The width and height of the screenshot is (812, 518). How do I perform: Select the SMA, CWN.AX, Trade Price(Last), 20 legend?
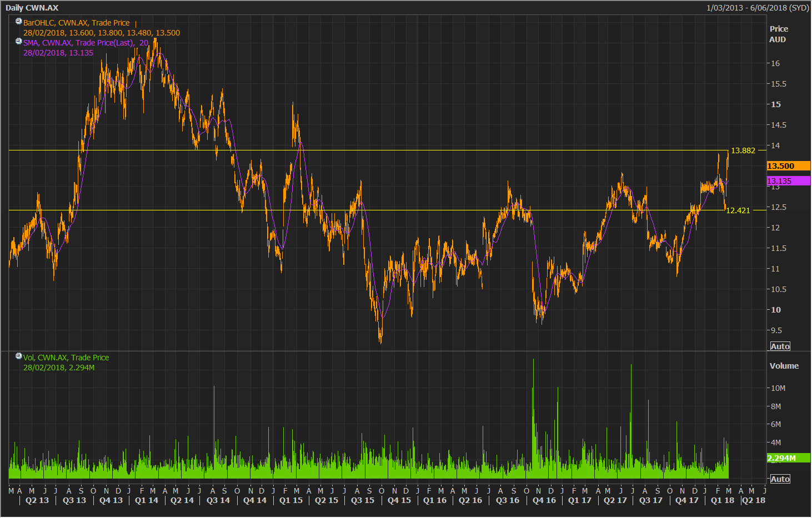pos(86,43)
